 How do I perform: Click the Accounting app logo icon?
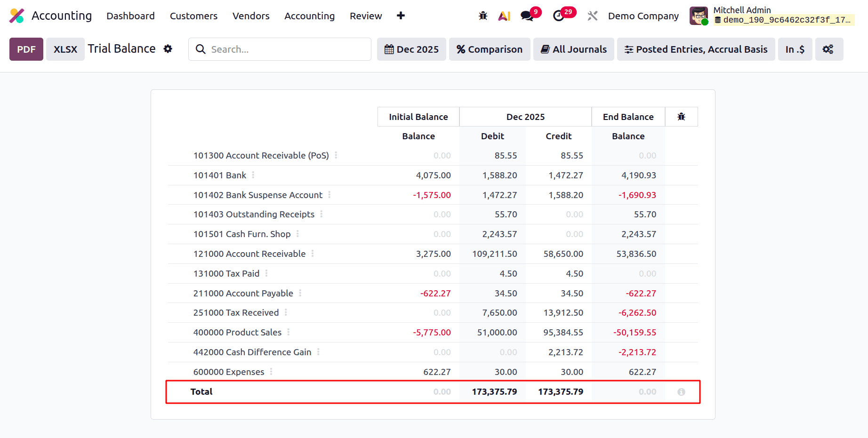17,16
